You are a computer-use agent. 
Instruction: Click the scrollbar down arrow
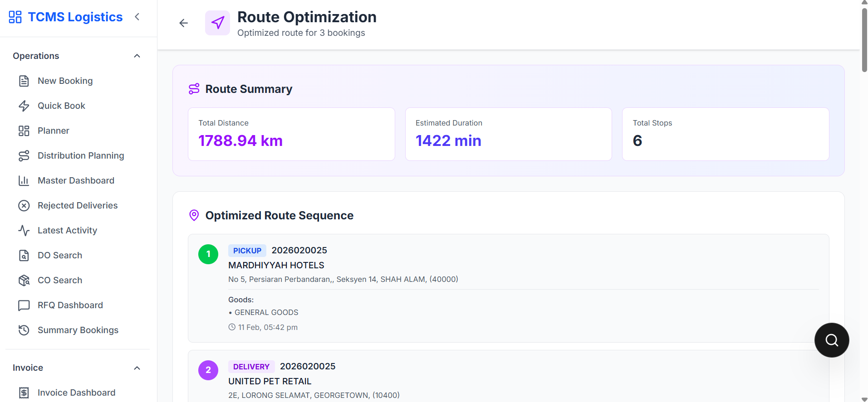[864, 399]
